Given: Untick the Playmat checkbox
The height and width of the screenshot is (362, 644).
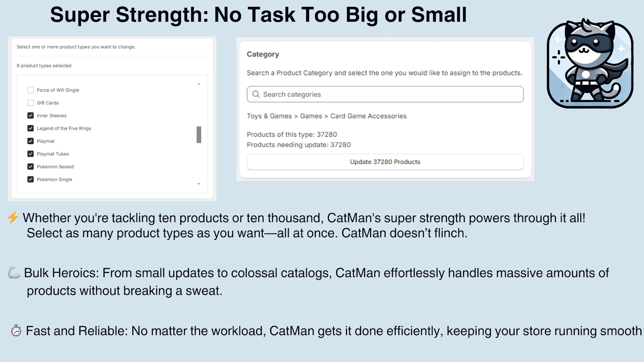Looking at the screenshot, I should point(31,141).
